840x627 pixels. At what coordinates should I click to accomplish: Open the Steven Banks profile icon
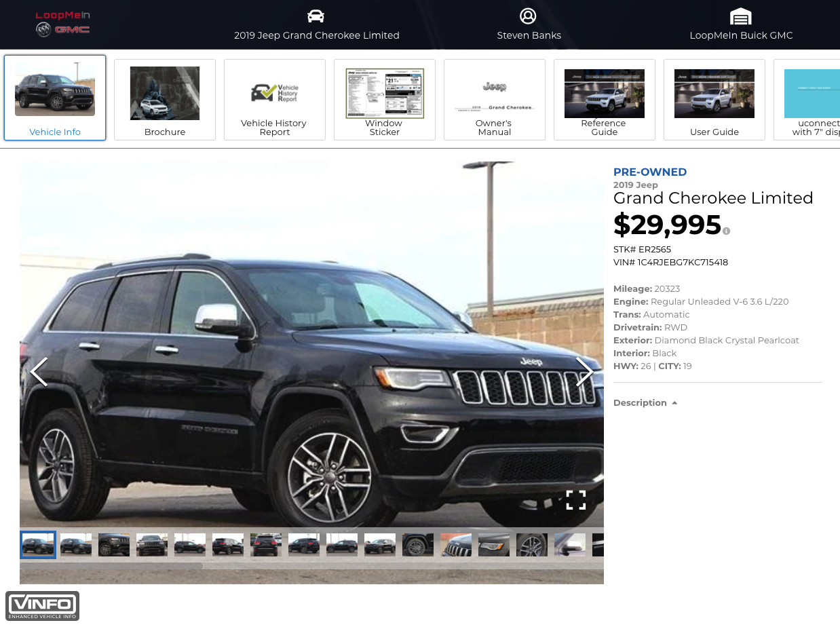coord(528,16)
